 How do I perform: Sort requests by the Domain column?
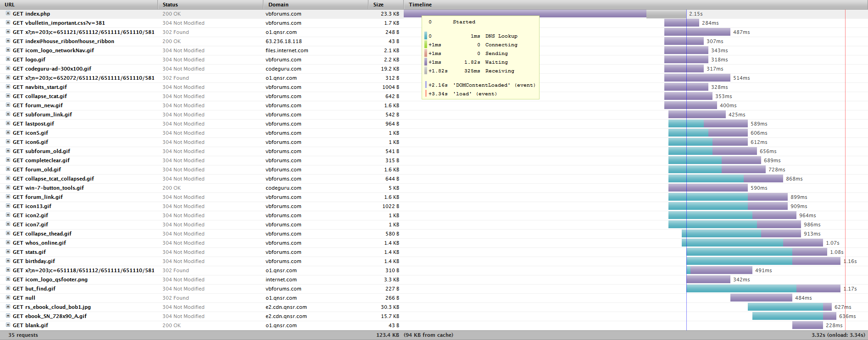(316, 5)
